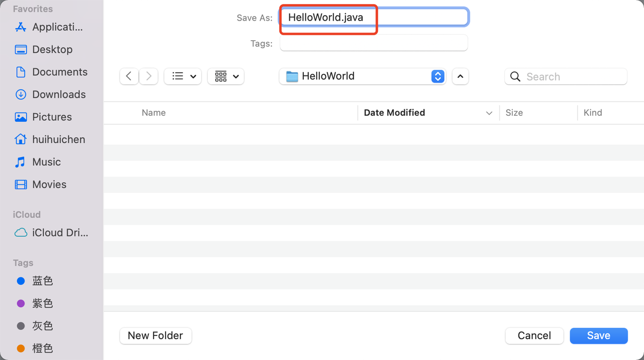Click the home house icon

pyautogui.click(x=21, y=139)
